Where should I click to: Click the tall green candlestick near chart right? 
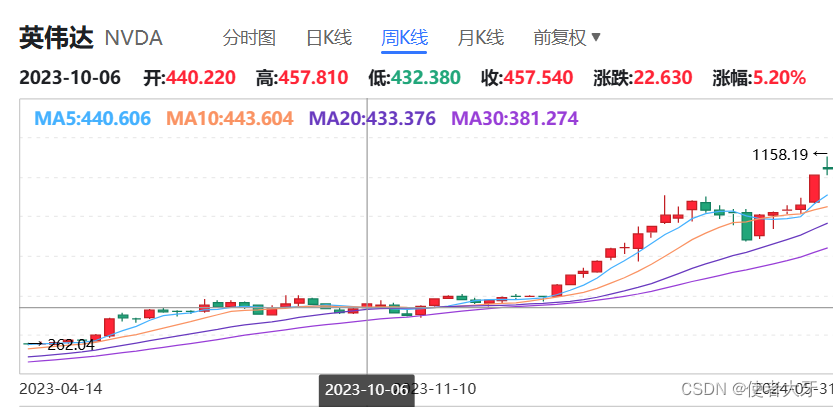coord(747,225)
